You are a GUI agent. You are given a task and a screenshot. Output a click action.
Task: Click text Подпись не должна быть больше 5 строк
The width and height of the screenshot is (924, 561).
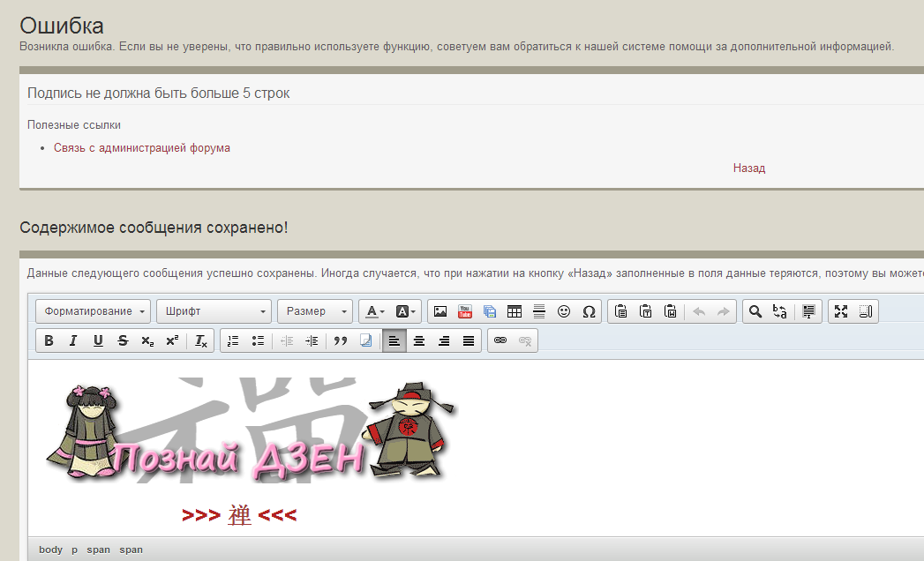159,93
